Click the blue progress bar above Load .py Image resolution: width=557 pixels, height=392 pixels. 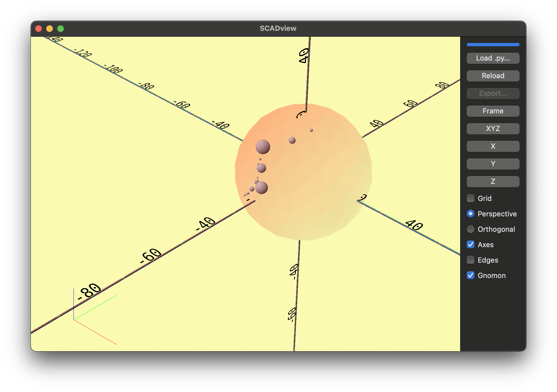pos(493,44)
